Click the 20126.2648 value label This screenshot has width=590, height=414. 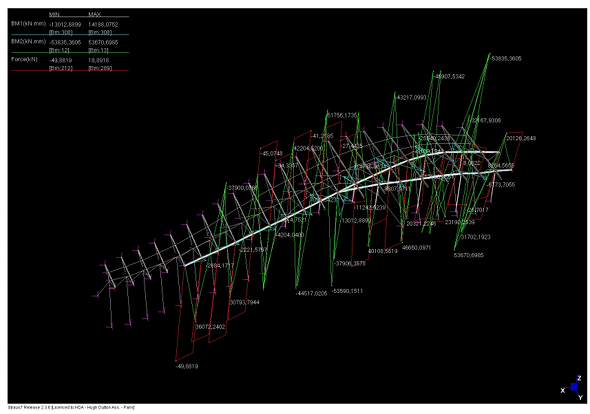[x=521, y=139]
